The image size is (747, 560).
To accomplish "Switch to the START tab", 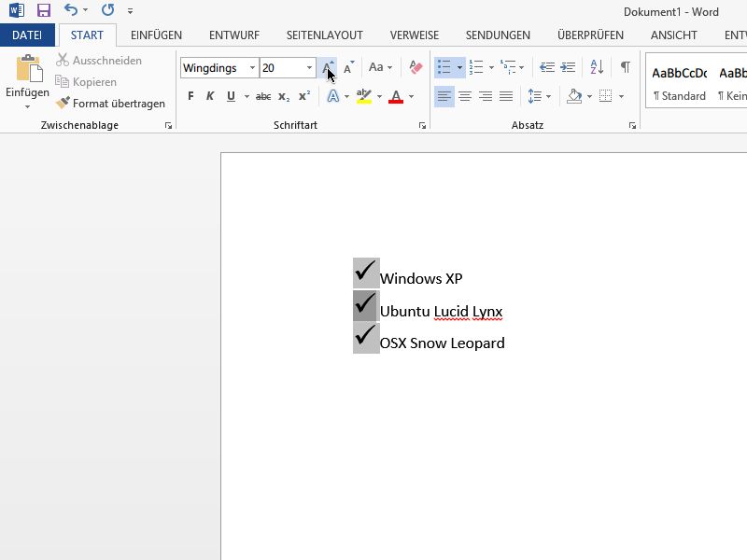I will (x=87, y=35).
